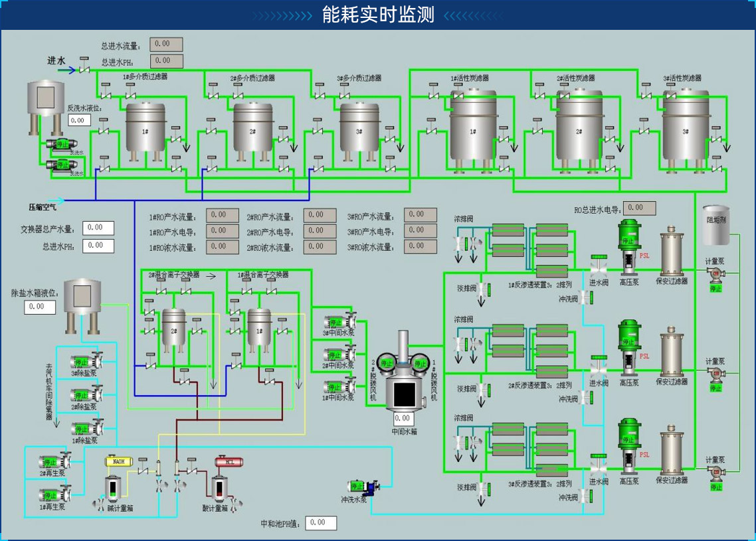The height and width of the screenshot is (541, 756).
Task: Toggle the inlet valve beside 进水 arrow
Action: tap(84, 67)
